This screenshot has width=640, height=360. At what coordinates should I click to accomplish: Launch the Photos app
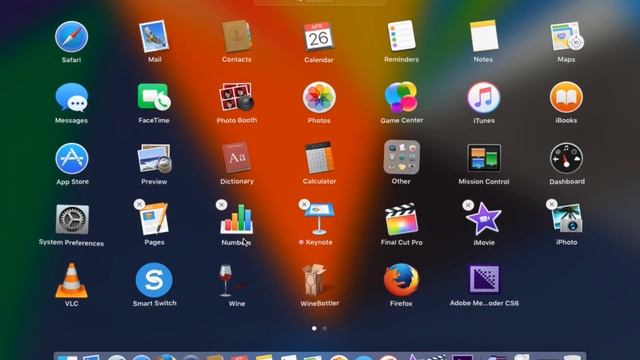coord(319,98)
